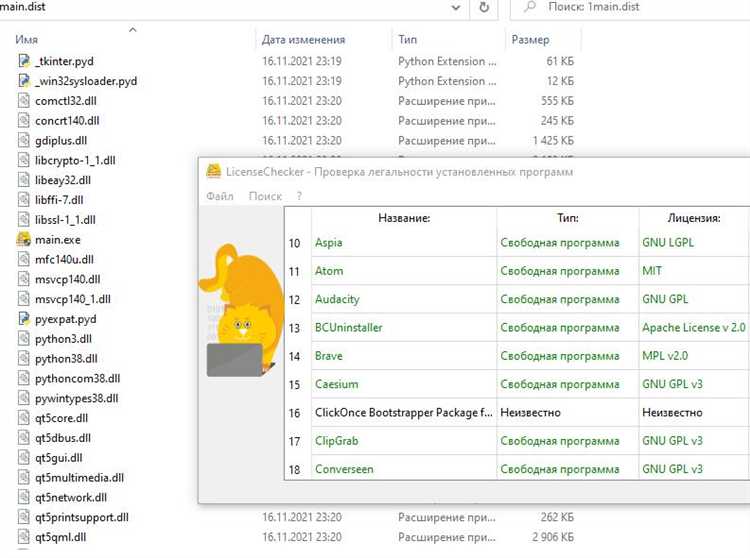The width and height of the screenshot is (750, 558).
Task: Click the pyexpat.pyd file icon
Action: 24,319
